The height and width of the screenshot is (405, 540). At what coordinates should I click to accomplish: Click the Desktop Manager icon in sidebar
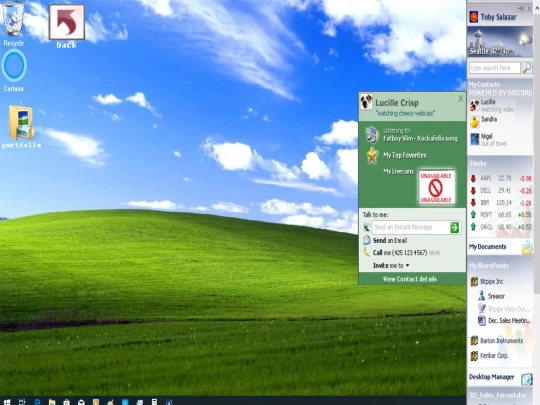pos(527,379)
